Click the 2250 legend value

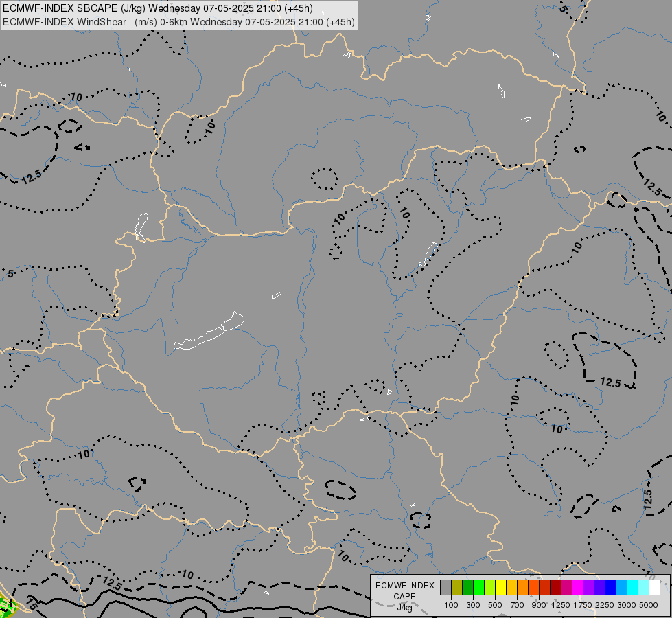click(605, 605)
